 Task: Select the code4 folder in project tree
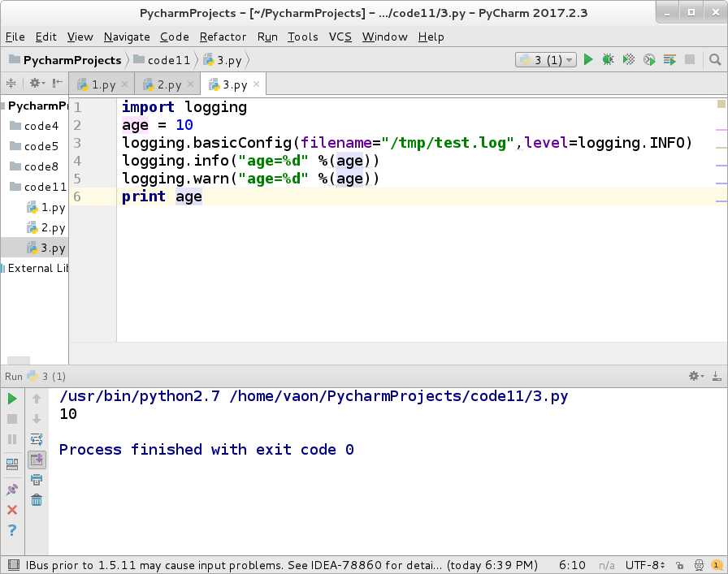(34, 126)
